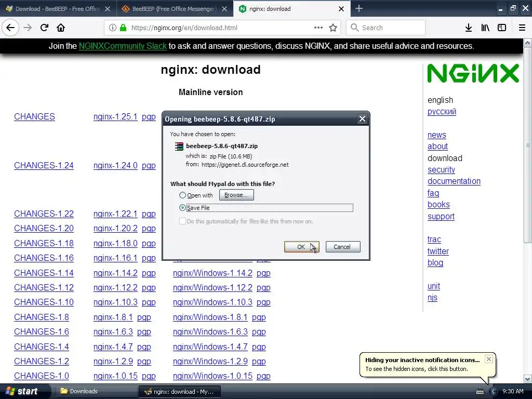Click the forward navigation arrow
Image resolution: width=532 pixels, height=399 pixels.
(28, 28)
